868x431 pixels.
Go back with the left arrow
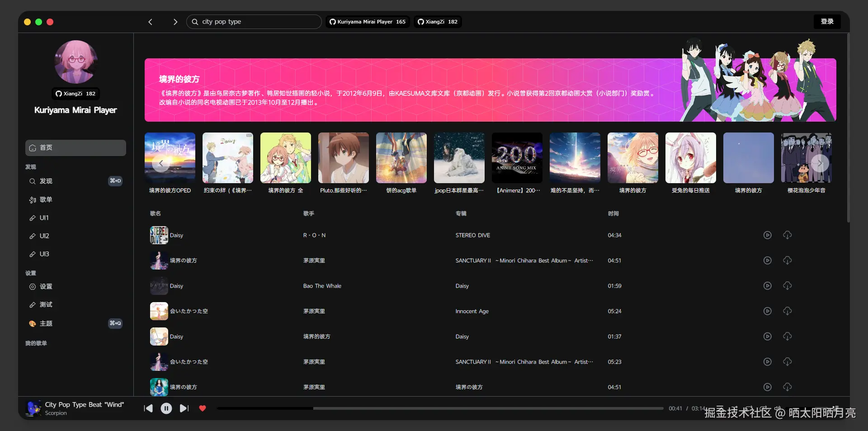[151, 22]
